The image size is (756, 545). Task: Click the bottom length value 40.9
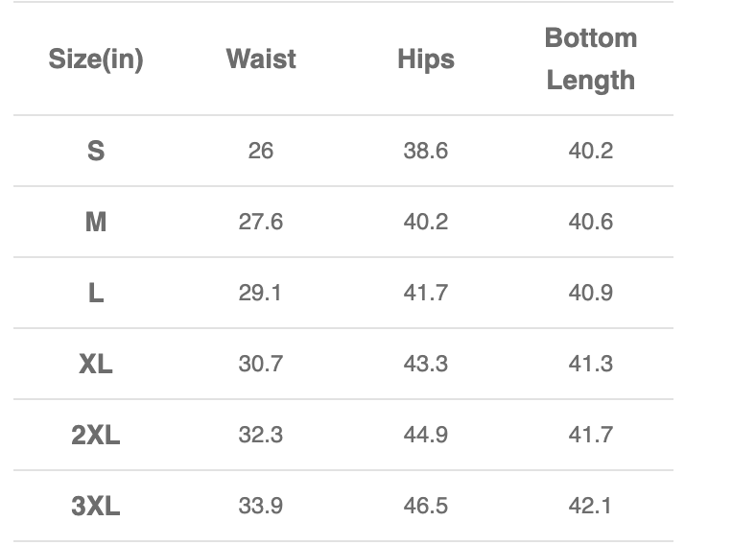(x=591, y=293)
